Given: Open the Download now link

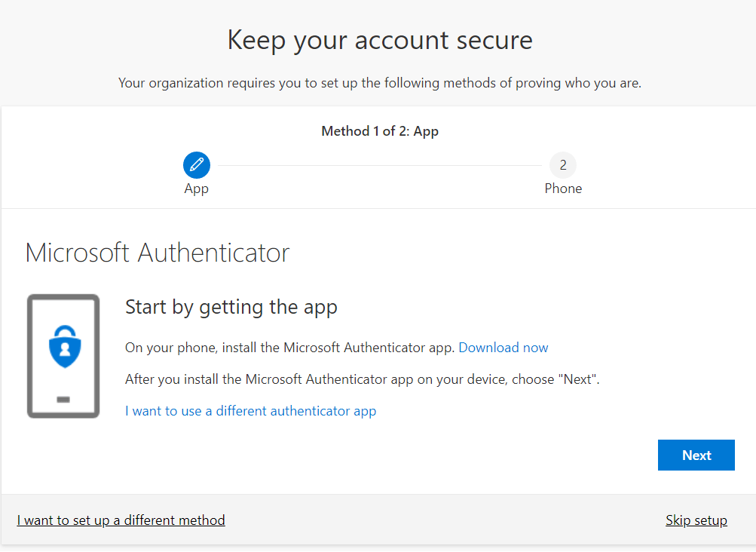Looking at the screenshot, I should tap(503, 348).
